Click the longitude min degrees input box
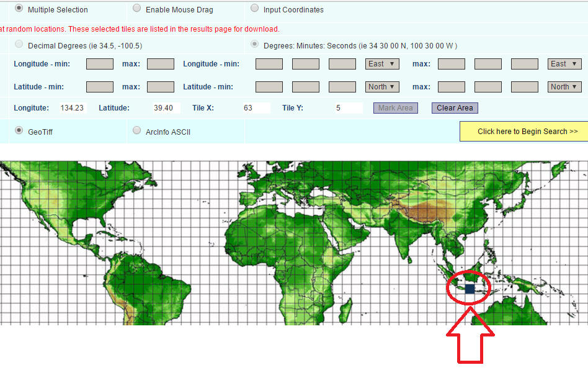The height and width of the screenshot is (370, 588). 269,63
